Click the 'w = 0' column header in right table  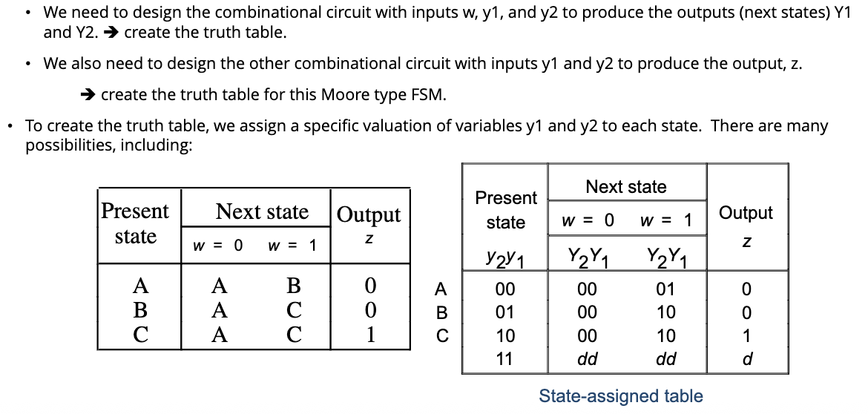(588, 220)
